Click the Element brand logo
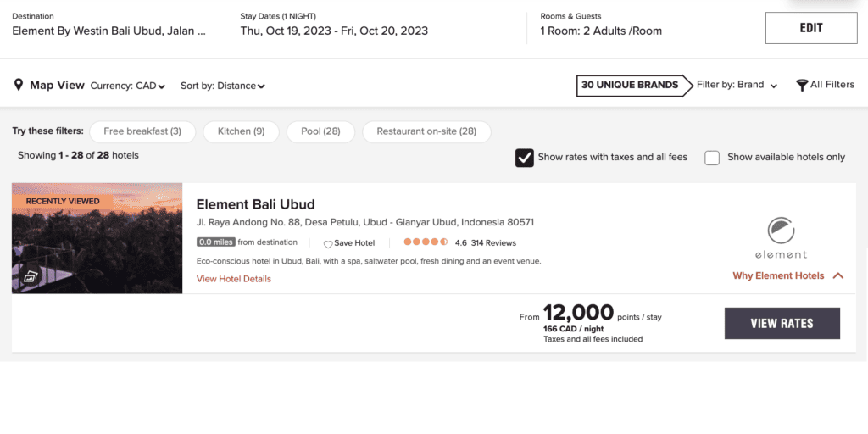This screenshot has height=434, width=868. pyautogui.click(x=781, y=236)
